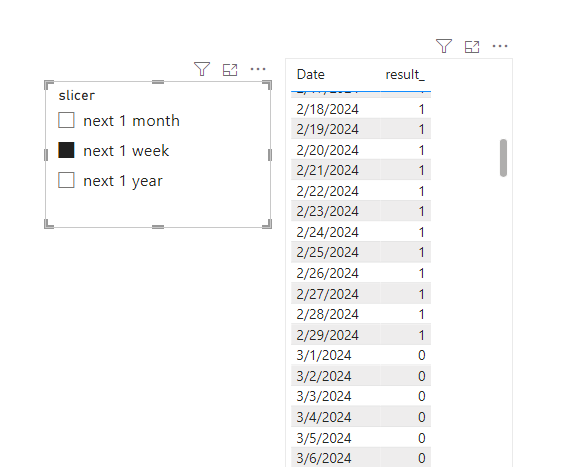Click result value 0 for 3/6/2024
576x467 pixels.
[x=422, y=458]
